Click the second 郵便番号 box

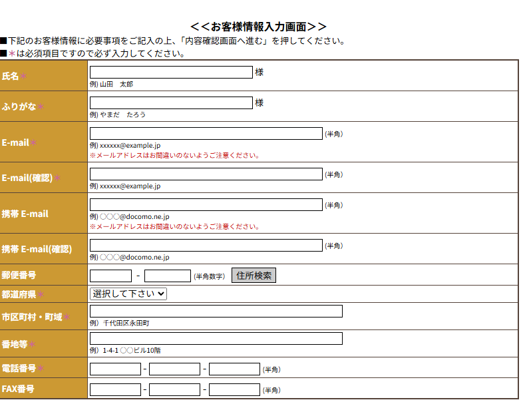(167, 276)
